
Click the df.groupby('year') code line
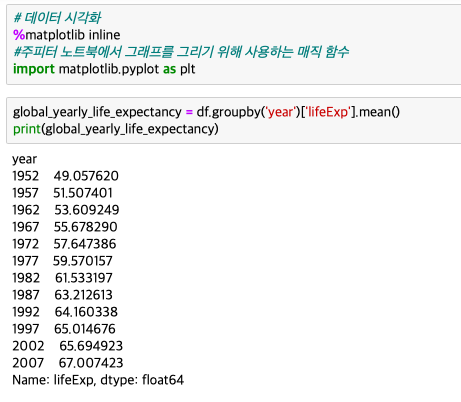click(x=206, y=112)
